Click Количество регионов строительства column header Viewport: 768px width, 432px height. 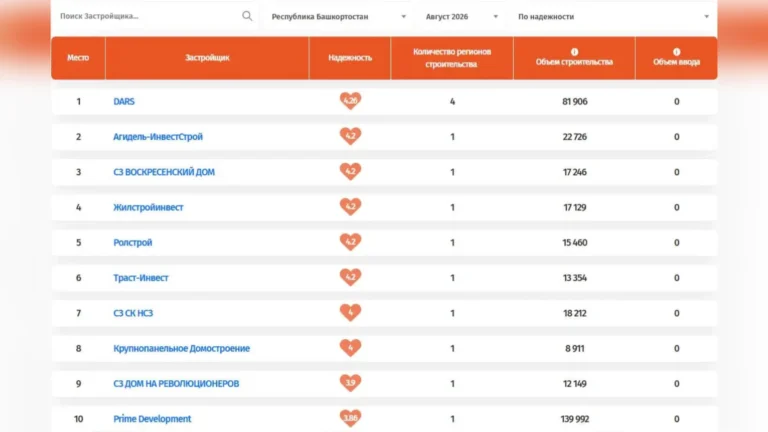452,58
